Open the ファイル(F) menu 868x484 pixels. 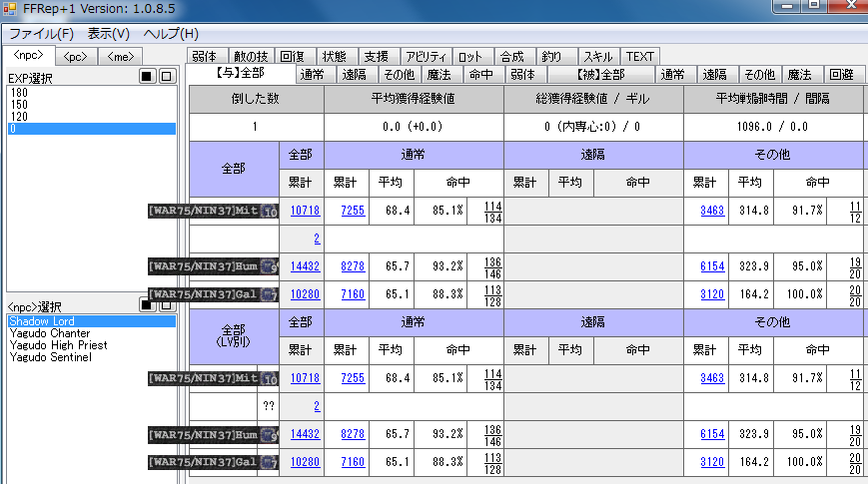point(41,34)
